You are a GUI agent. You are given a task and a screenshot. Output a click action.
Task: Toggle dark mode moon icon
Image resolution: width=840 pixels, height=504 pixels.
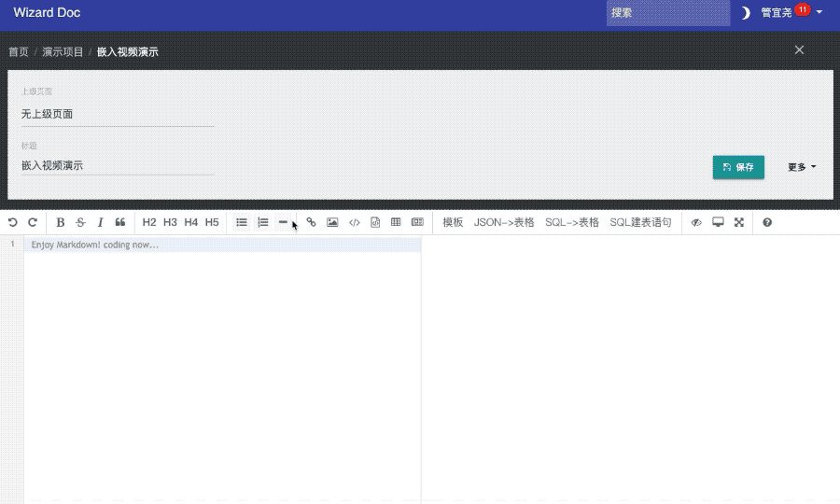[x=745, y=13]
